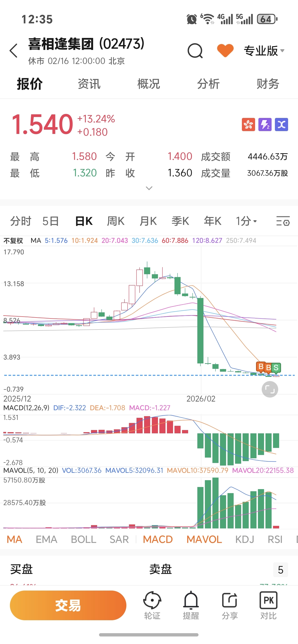Image resolution: width=298 pixels, height=644 pixels.
Task: Switch to the 概况 tab
Action: point(149,84)
